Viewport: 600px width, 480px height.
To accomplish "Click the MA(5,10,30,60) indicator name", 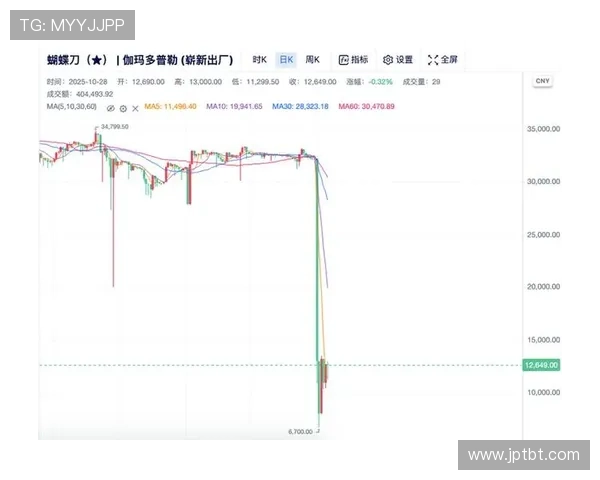I will [72, 106].
